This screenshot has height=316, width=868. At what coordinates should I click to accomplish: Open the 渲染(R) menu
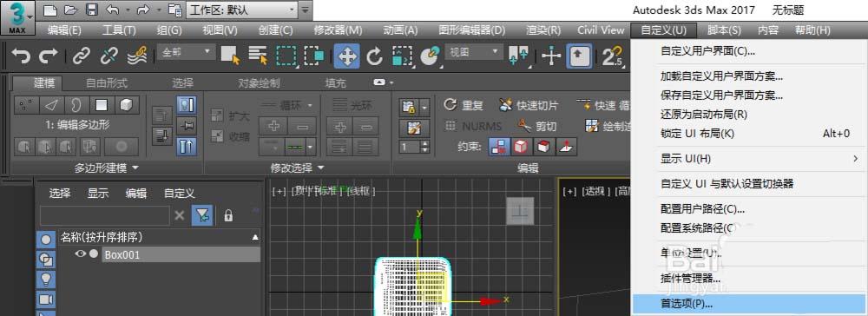pos(543,30)
